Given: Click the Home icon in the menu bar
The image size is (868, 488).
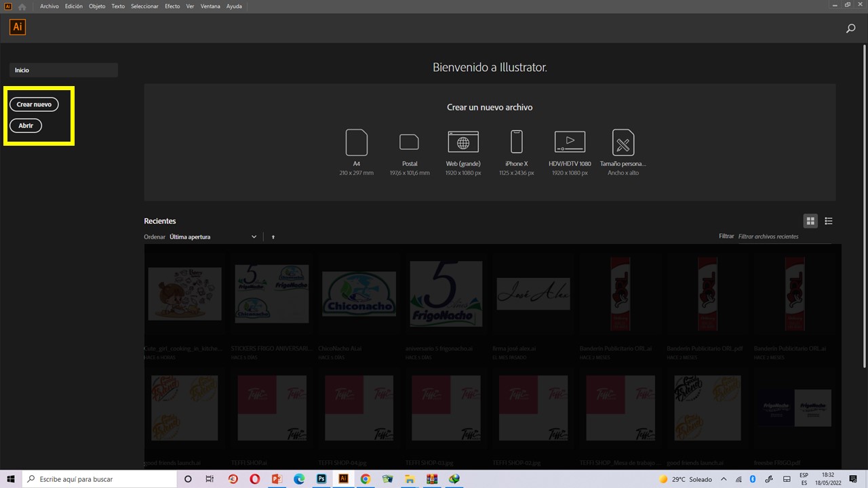Looking at the screenshot, I should (22, 6).
